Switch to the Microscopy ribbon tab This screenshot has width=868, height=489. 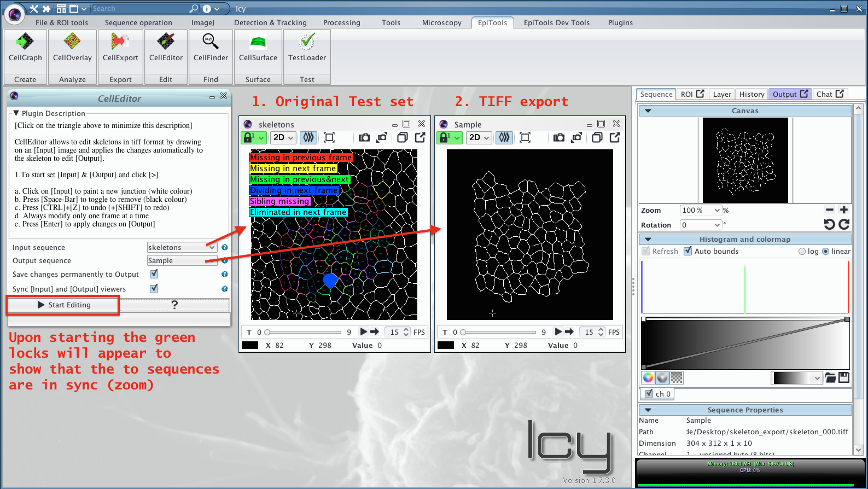(442, 22)
